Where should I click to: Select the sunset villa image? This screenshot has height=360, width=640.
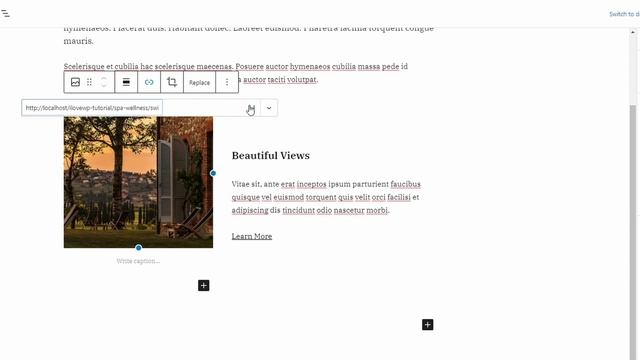tap(138, 182)
